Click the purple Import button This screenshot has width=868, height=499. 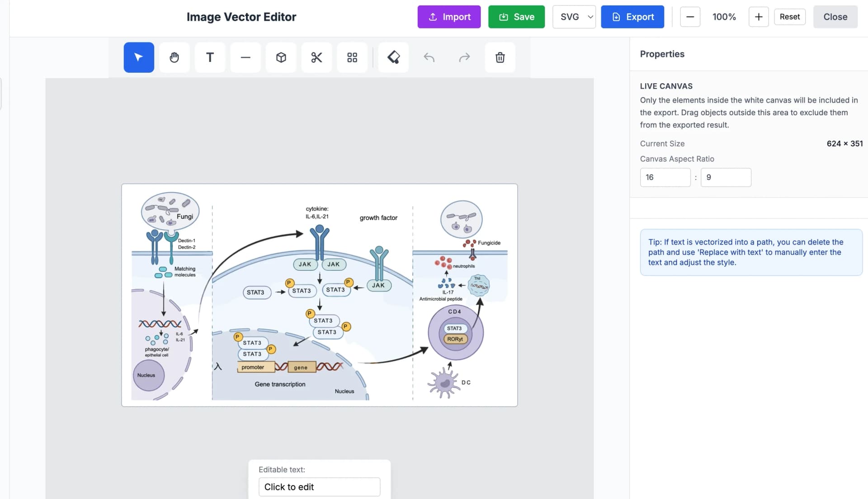tap(449, 17)
